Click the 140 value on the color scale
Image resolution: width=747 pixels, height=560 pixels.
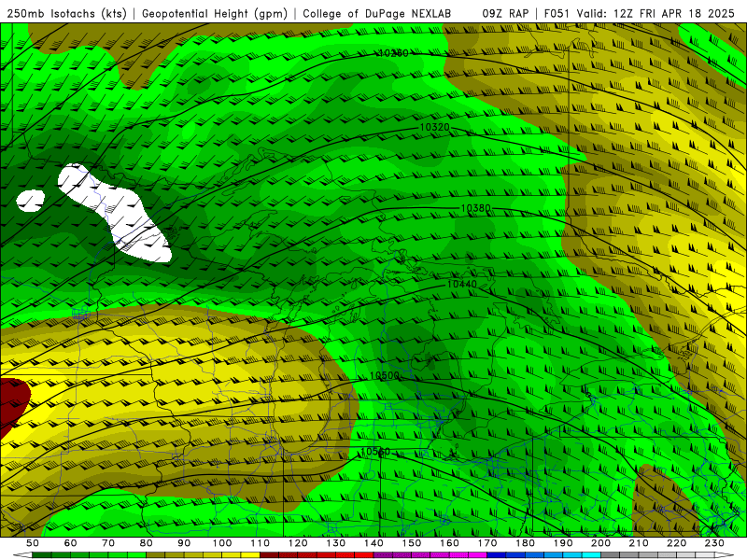[373, 543]
